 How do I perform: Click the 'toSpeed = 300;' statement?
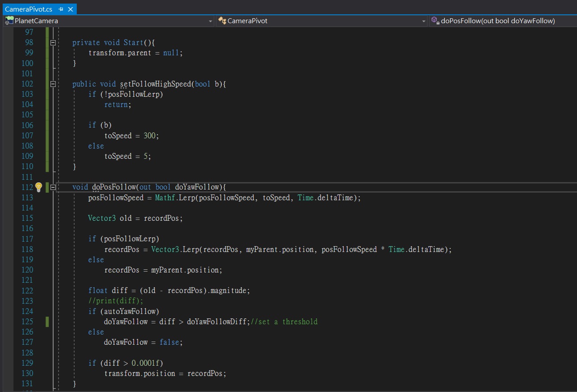point(132,136)
